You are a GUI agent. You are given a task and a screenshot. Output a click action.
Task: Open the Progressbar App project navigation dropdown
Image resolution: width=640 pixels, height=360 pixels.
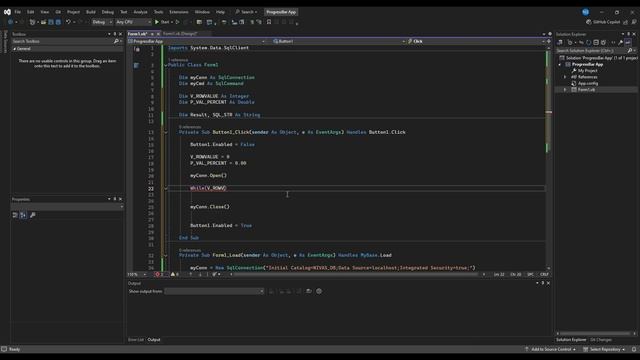pyautogui.click(x=196, y=41)
